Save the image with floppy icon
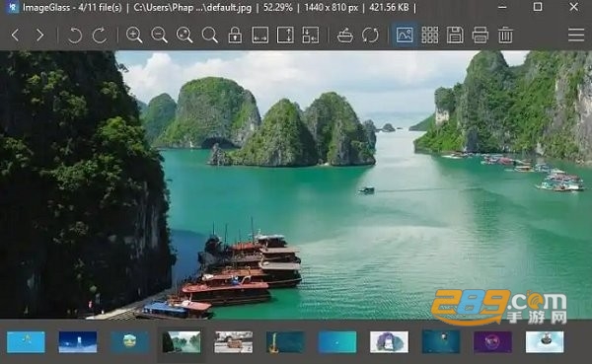Image resolution: width=592 pixels, height=364 pixels. [x=455, y=36]
